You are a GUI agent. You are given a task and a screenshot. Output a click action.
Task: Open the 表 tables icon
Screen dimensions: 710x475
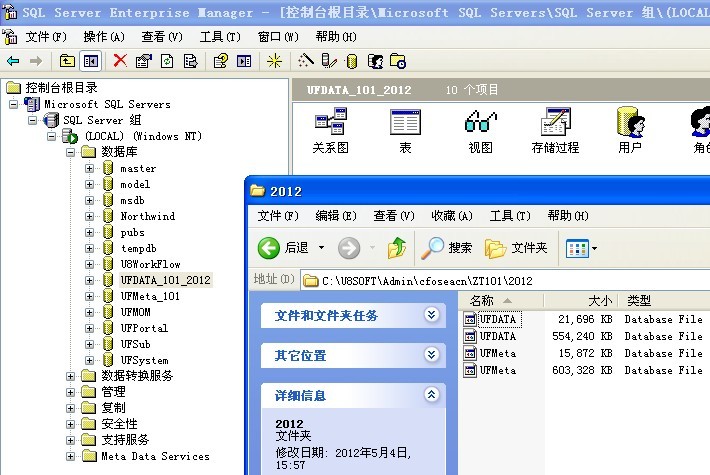click(405, 130)
